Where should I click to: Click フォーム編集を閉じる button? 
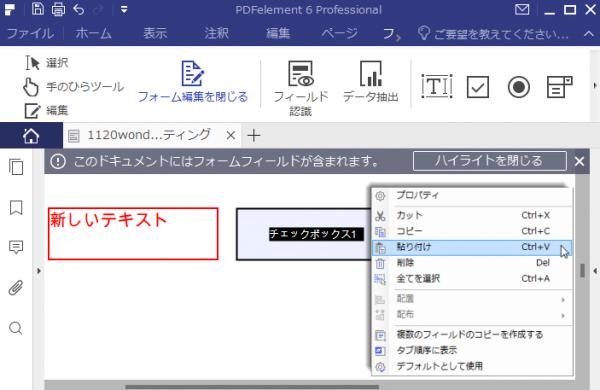coord(192,82)
